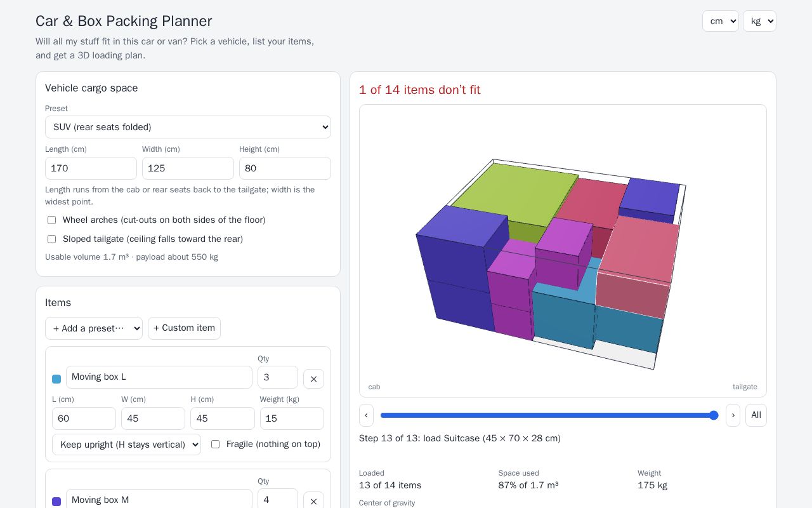Click '1 of 14 items don't fit' heading
The image size is (812, 508).
pyautogui.click(x=420, y=90)
